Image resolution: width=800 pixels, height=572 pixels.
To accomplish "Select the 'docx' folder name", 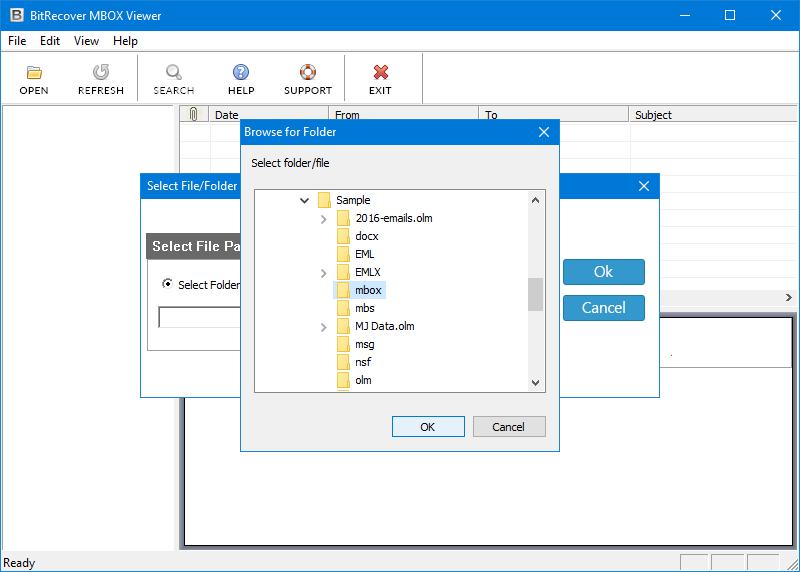I will click(367, 236).
